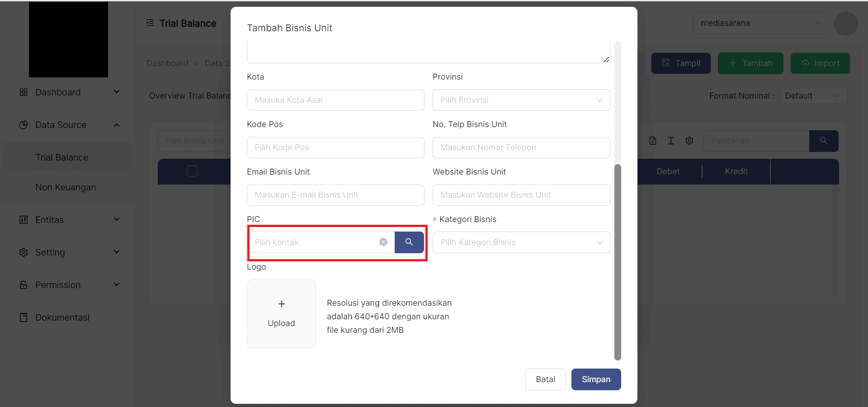The height and width of the screenshot is (407, 868).
Task: Click the Masukan E-mail Bisnis Unit field
Action: click(x=335, y=195)
